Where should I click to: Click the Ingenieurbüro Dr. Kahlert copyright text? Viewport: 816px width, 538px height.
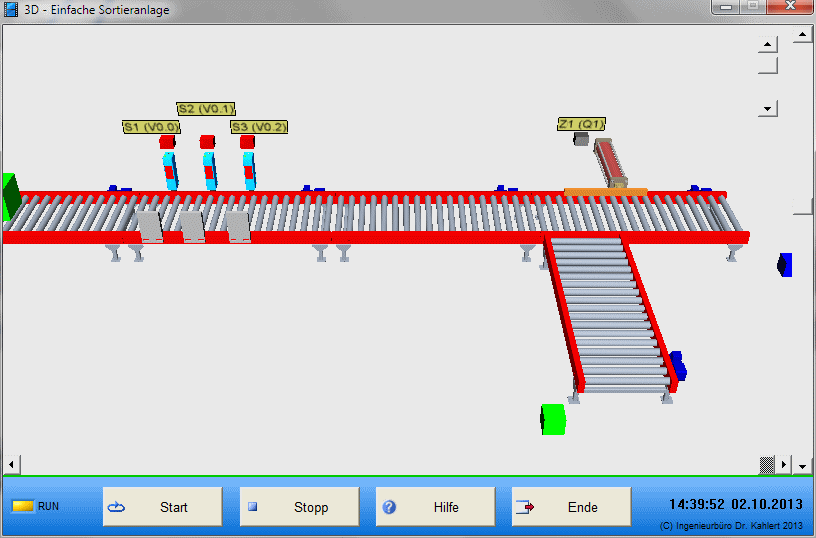click(x=731, y=526)
